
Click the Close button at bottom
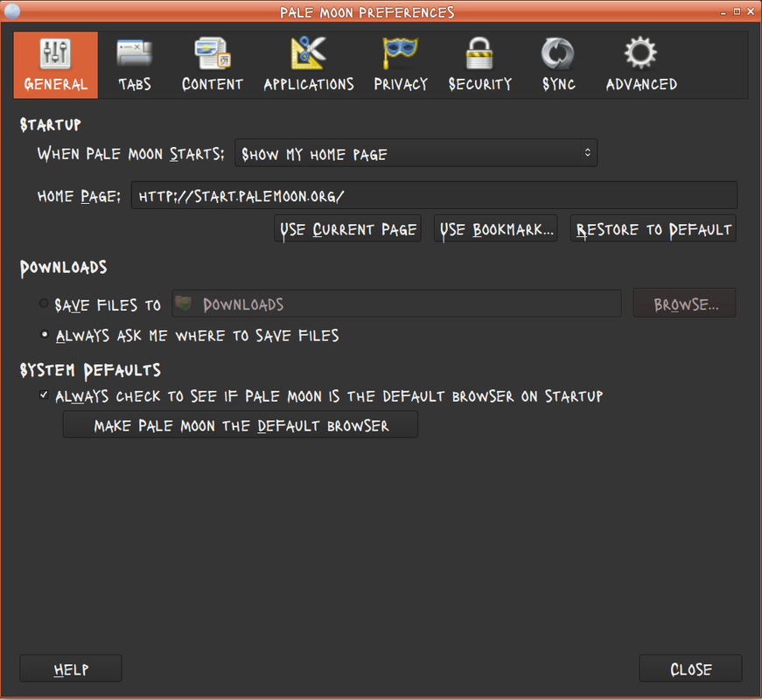(x=690, y=668)
